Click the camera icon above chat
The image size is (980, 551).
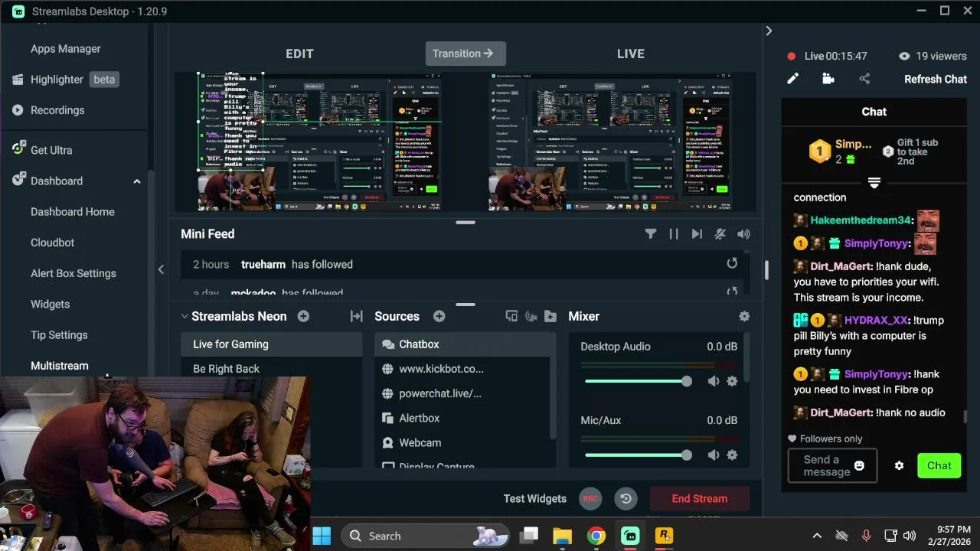(828, 79)
